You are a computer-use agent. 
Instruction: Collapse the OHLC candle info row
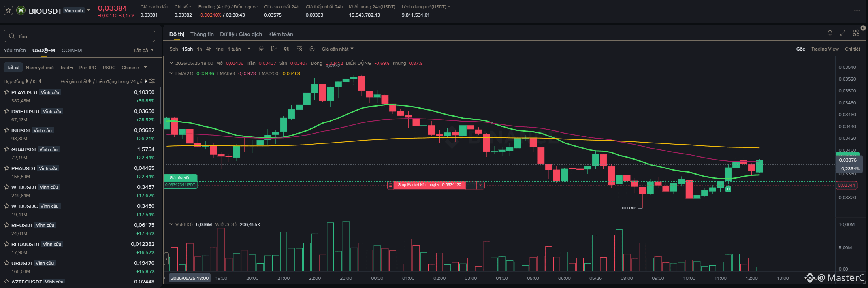tap(171, 63)
